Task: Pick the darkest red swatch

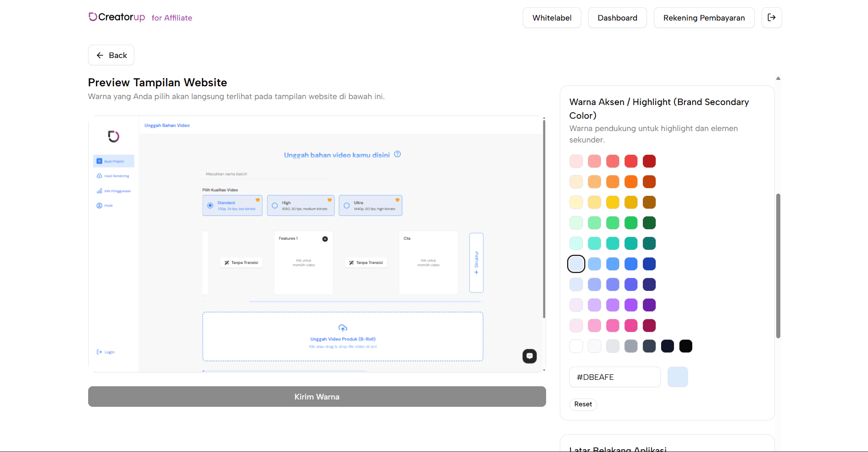Action: click(x=649, y=161)
